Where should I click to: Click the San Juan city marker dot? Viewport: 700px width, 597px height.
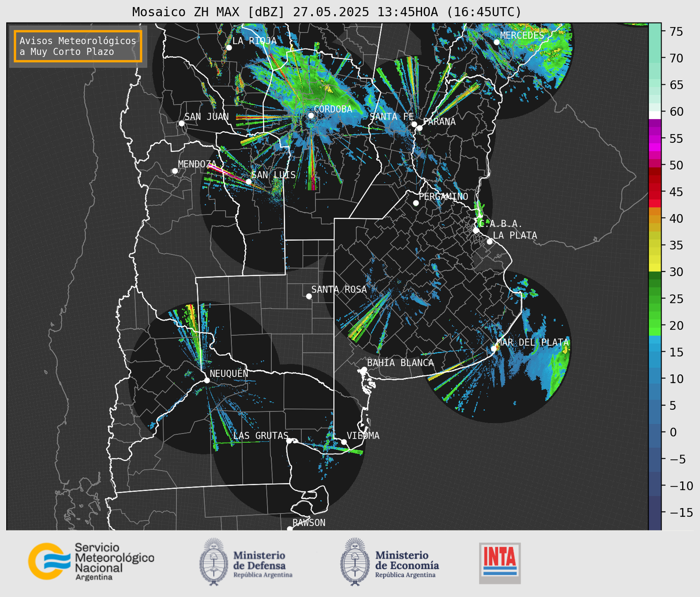pyautogui.click(x=181, y=123)
